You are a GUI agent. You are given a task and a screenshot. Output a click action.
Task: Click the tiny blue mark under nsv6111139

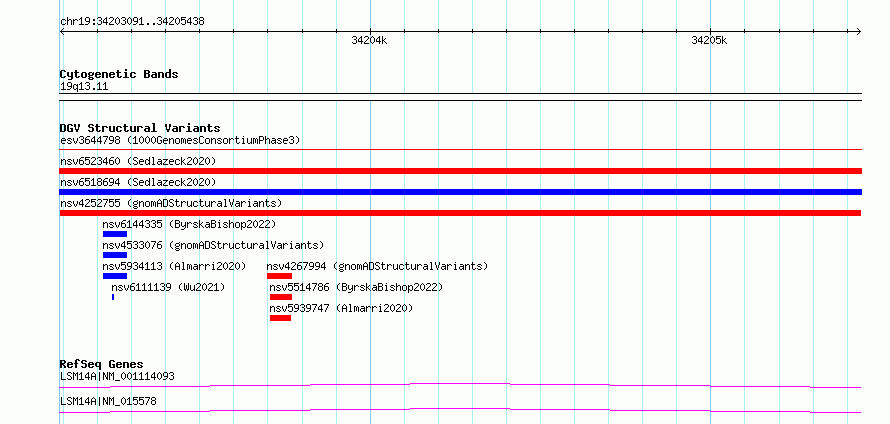click(x=113, y=297)
